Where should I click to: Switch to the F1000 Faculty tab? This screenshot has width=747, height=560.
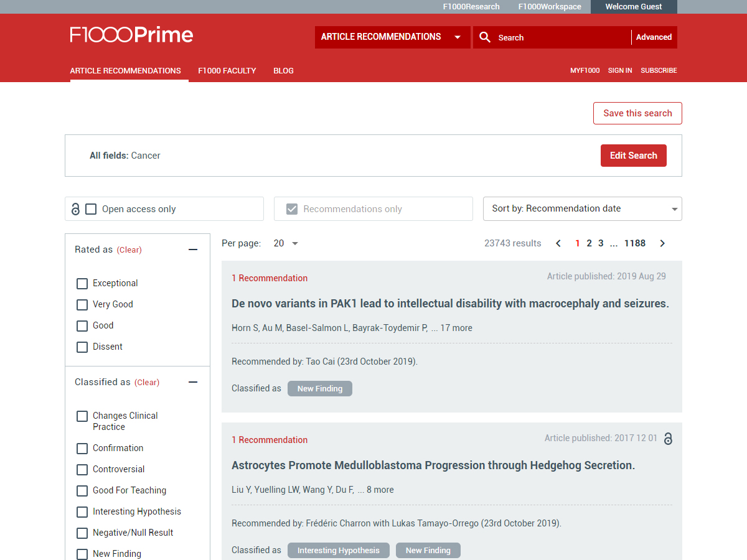(x=227, y=71)
